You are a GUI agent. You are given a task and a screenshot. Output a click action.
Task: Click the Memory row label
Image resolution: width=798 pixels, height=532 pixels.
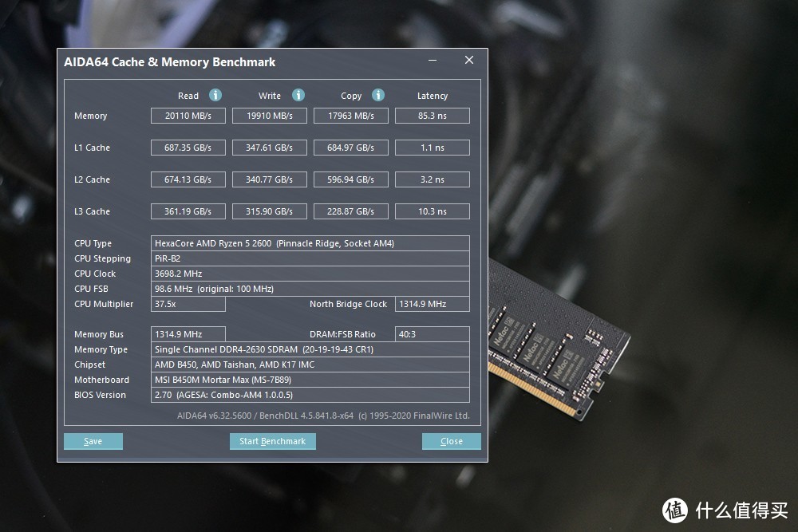[91, 116]
